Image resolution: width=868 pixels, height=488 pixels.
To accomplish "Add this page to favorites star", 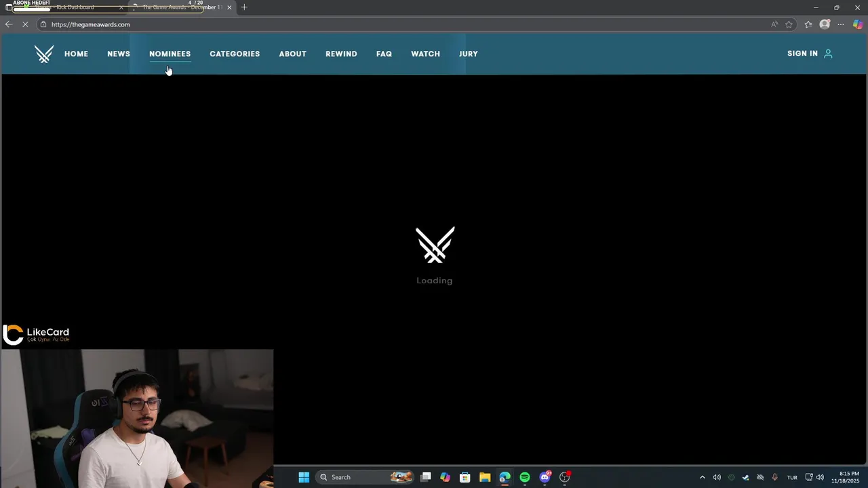I will click(789, 24).
